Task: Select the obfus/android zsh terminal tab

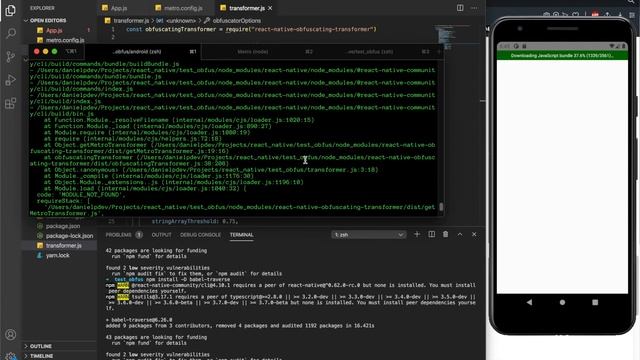Action: pos(137,52)
